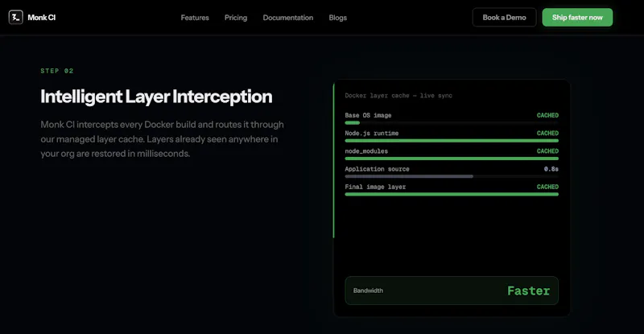Click the Node.js runtime progress bar

click(452, 141)
